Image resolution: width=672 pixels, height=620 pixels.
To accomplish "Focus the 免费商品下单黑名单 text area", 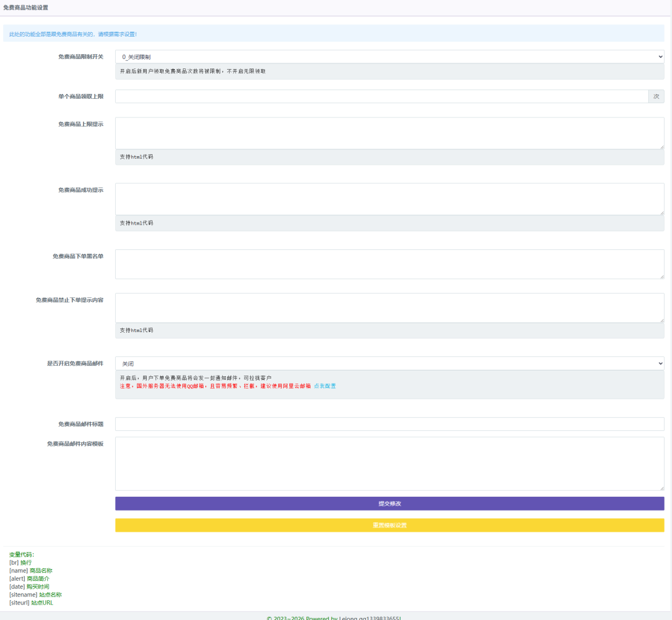I will click(390, 264).
